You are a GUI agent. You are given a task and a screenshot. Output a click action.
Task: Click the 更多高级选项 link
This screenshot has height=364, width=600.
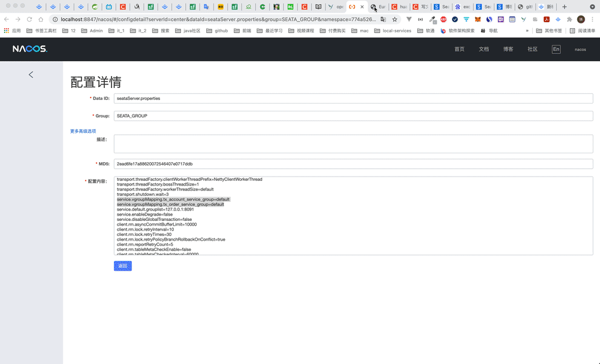pyautogui.click(x=83, y=131)
